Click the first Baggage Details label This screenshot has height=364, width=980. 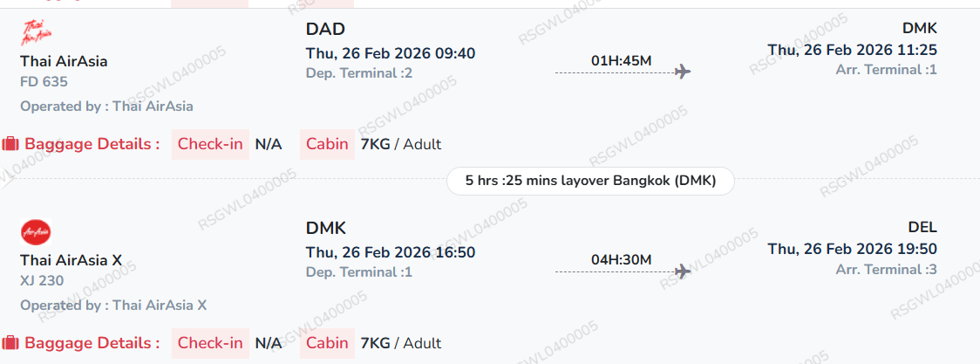(92, 144)
